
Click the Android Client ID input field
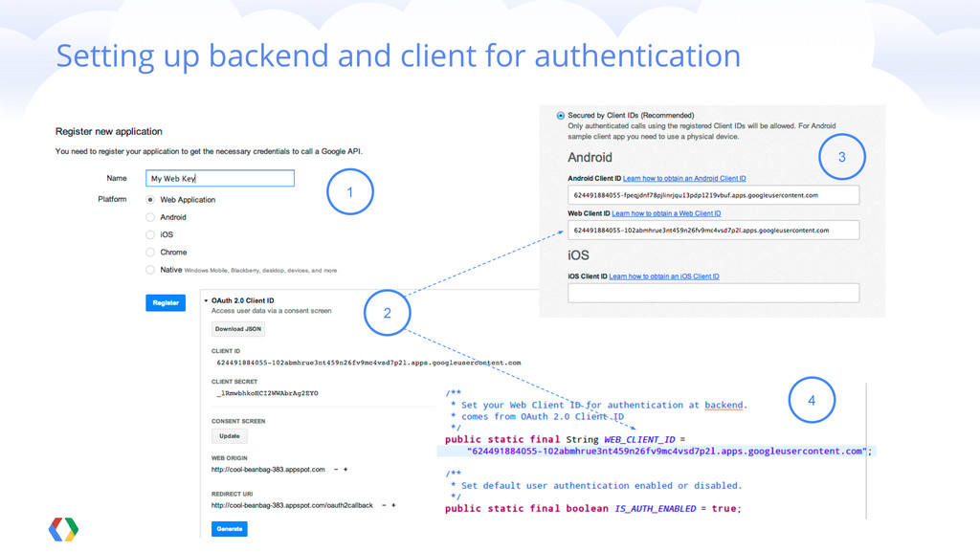coord(713,195)
